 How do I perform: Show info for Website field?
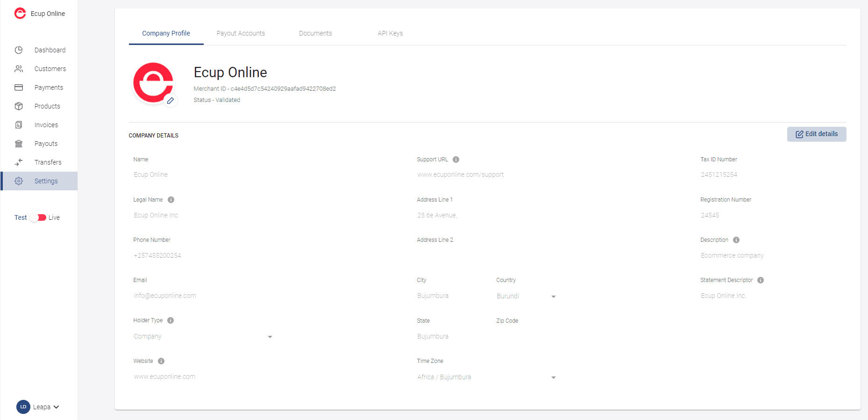tap(161, 361)
